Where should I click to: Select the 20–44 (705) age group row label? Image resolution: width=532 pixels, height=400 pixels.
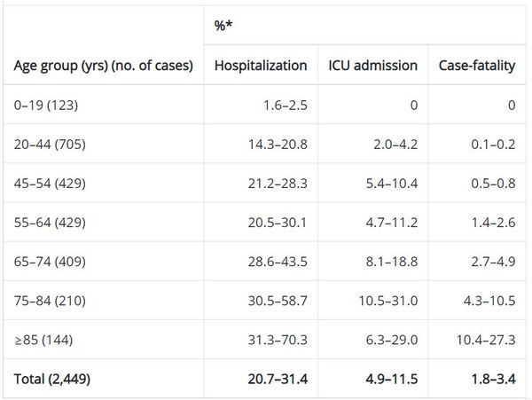tap(50, 144)
